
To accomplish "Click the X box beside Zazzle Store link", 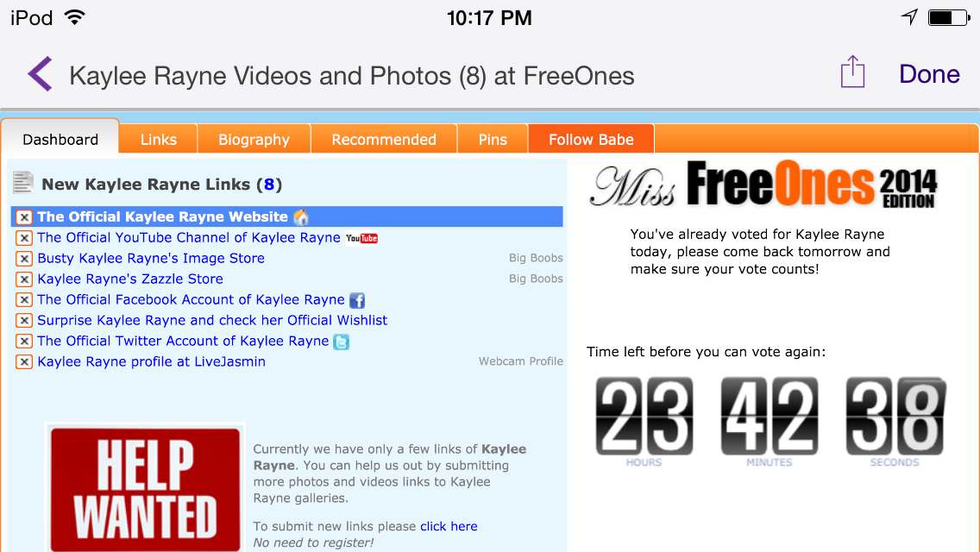I will [24, 279].
